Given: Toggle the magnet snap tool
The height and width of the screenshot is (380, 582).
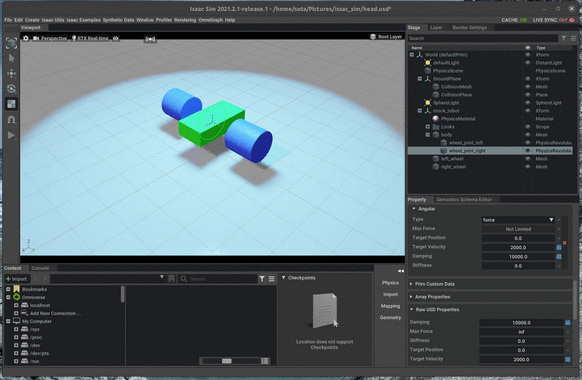Looking at the screenshot, I should pyautogui.click(x=12, y=119).
